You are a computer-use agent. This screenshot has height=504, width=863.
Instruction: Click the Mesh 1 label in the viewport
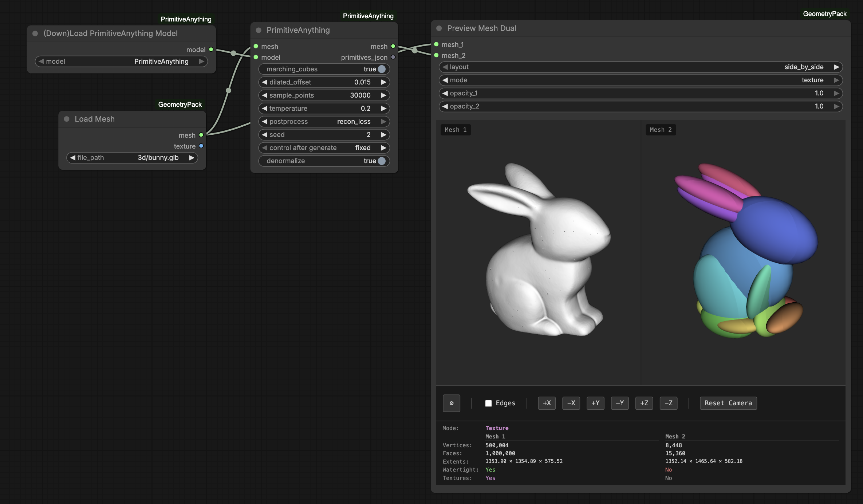point(456,130)
